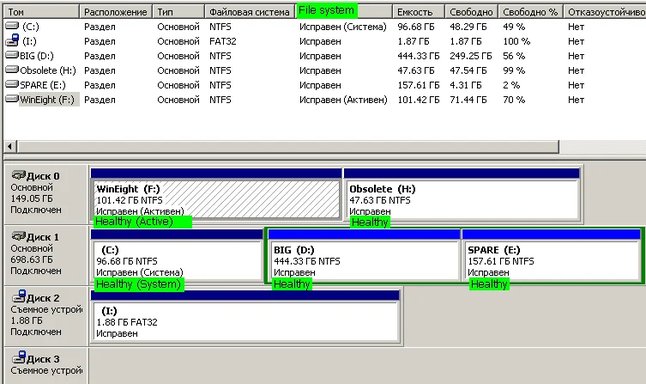The image size is (646, 384).
Task: Click the removable disk icon of Диск 2
Action: pyautogui.click(x=19, y=296)
